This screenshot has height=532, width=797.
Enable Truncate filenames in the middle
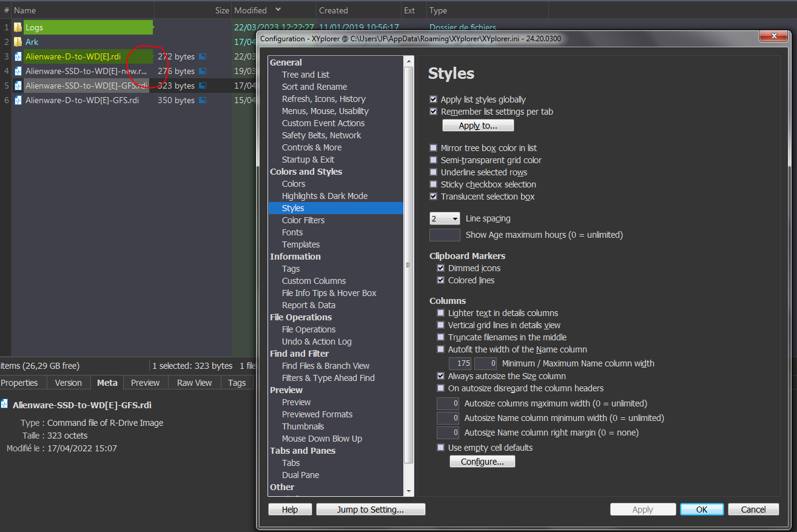click(440, 337)
